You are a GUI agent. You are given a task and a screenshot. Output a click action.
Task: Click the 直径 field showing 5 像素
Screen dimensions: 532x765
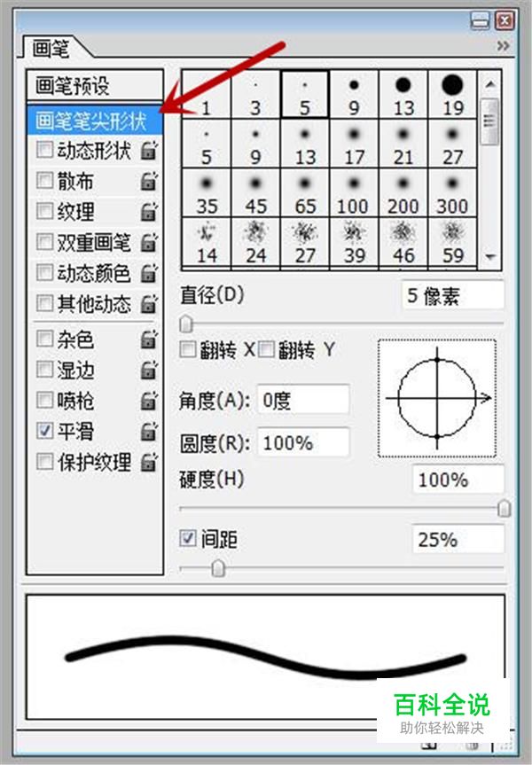click(453, 295)
